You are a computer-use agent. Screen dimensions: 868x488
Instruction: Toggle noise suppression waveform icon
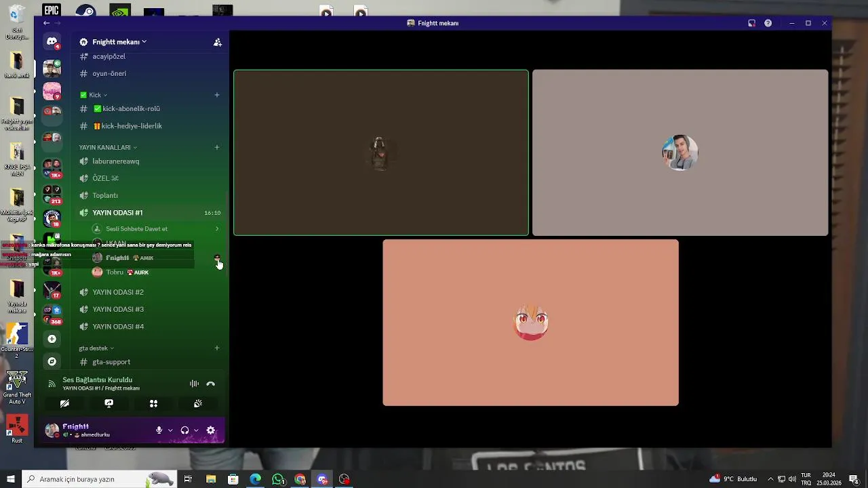point(195,384)
